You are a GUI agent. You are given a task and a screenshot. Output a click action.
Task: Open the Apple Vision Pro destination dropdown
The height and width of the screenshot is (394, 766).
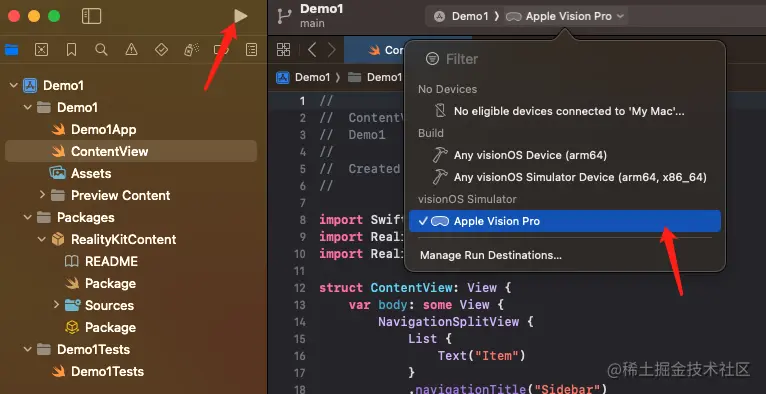(565, 16)
